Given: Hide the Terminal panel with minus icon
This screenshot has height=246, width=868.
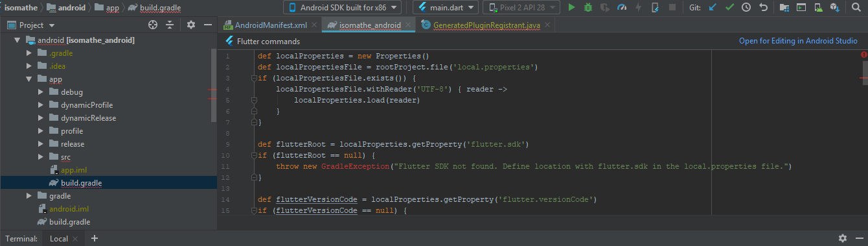Looking at the screenshot, I should click(x=859, y=238).
